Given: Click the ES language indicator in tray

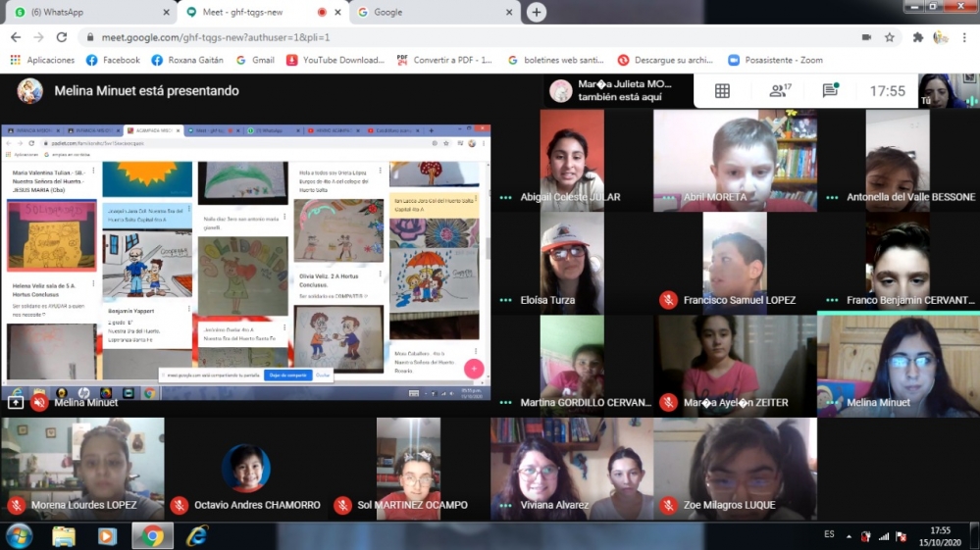Looking at the screenshot, I should 829,534.
